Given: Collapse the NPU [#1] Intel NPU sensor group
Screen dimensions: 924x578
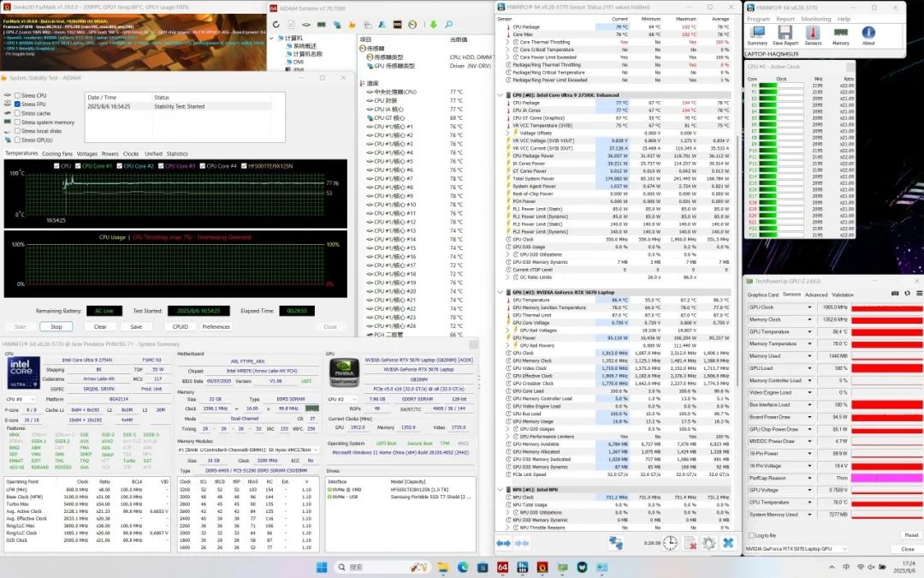Looking at the screenshot, I should click(500, 490).
